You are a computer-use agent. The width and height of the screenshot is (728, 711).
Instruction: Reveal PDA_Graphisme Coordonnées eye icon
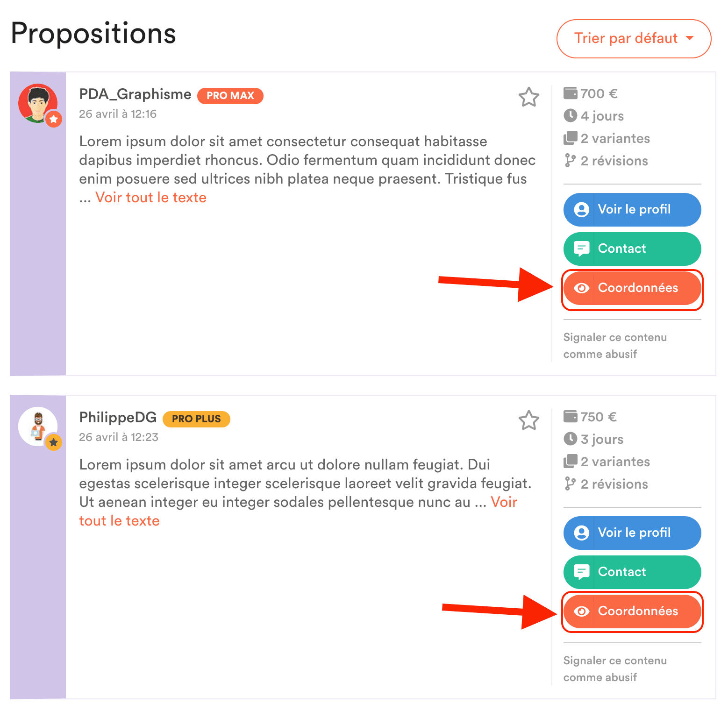581,288
